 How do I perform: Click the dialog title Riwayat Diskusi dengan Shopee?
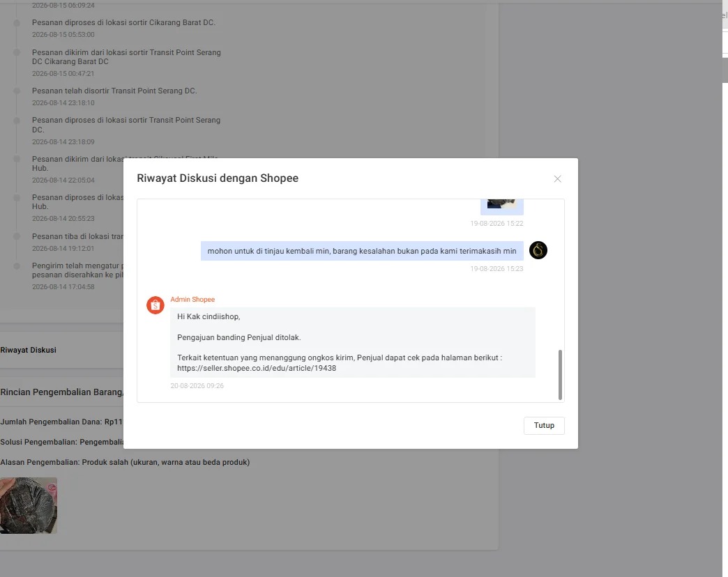(x=218, y=178)
